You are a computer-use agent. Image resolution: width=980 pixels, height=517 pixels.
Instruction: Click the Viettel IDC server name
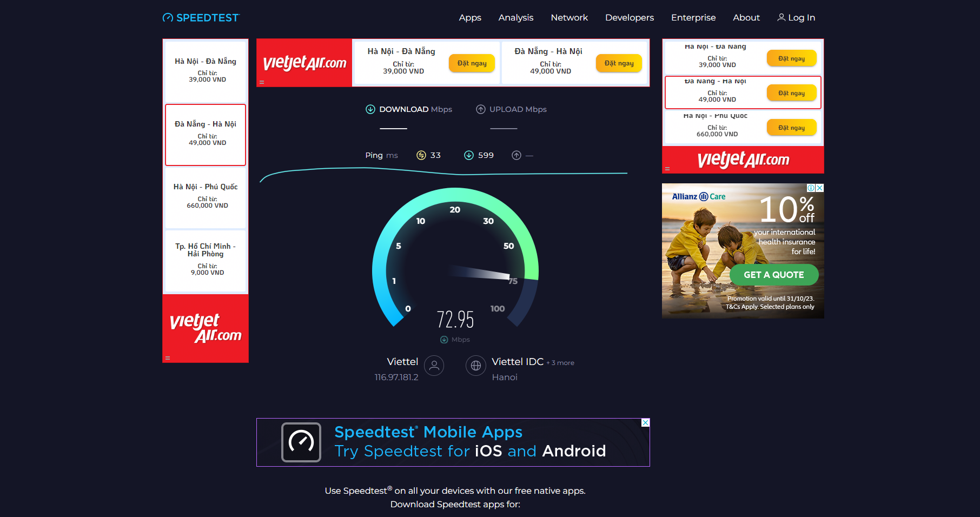tap(518, 362)
